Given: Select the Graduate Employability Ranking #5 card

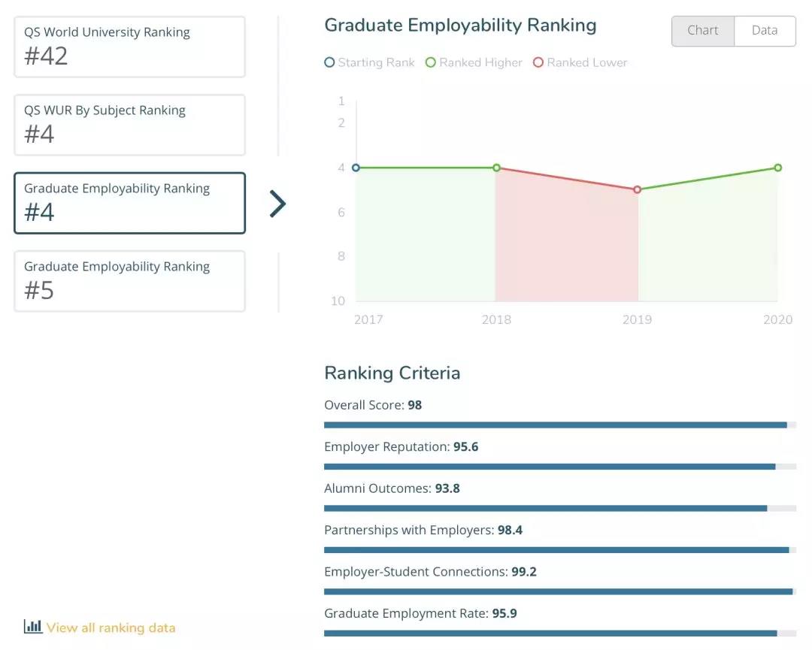Looking at the screenshot, I should (x=129, y=281).
